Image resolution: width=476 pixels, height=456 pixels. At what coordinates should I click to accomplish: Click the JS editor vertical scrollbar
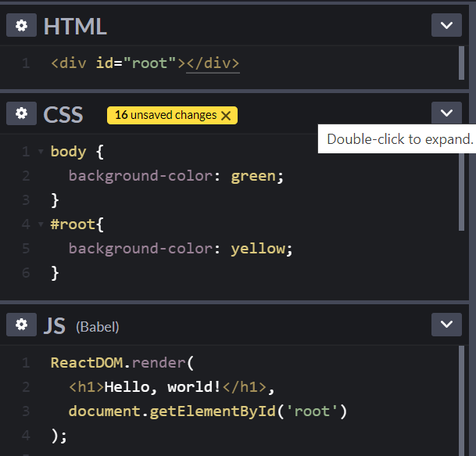click(461, 399)
